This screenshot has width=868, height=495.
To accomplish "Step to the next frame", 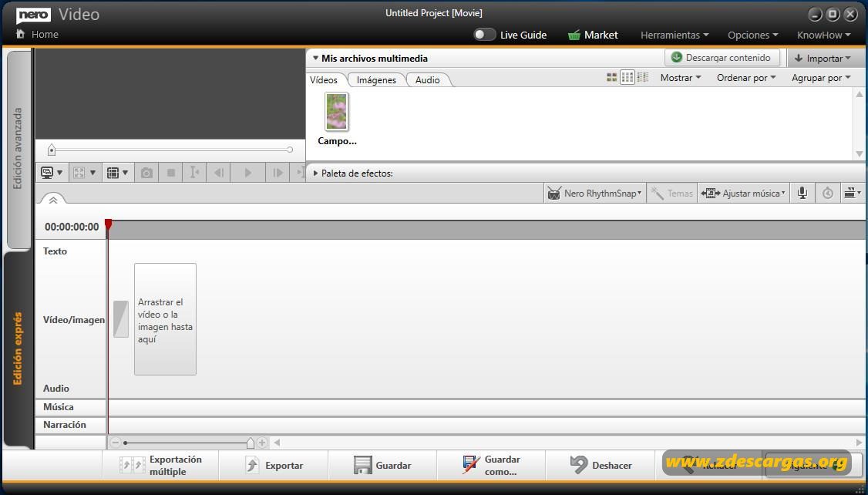I will pyautogui.click(x=278, y=173).
